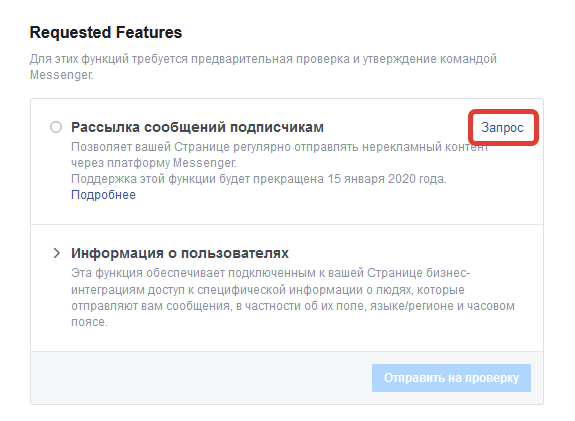
Task: Select the radio circle for Рассылка сообщений подписчикам
Action: point(56,127)
